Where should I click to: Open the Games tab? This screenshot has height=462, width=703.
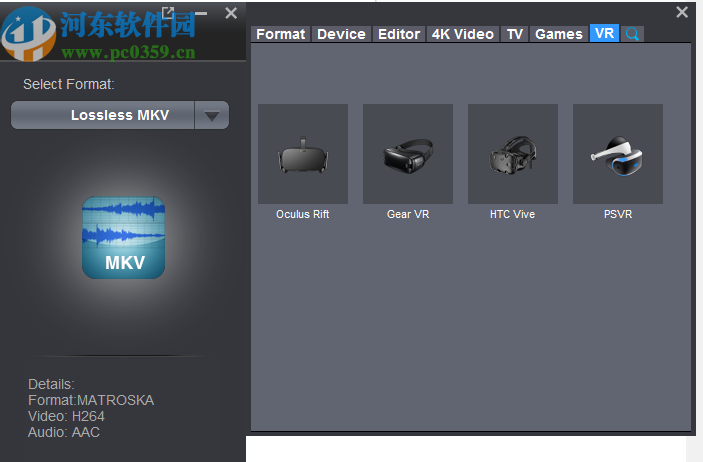(x=559, y=34)
